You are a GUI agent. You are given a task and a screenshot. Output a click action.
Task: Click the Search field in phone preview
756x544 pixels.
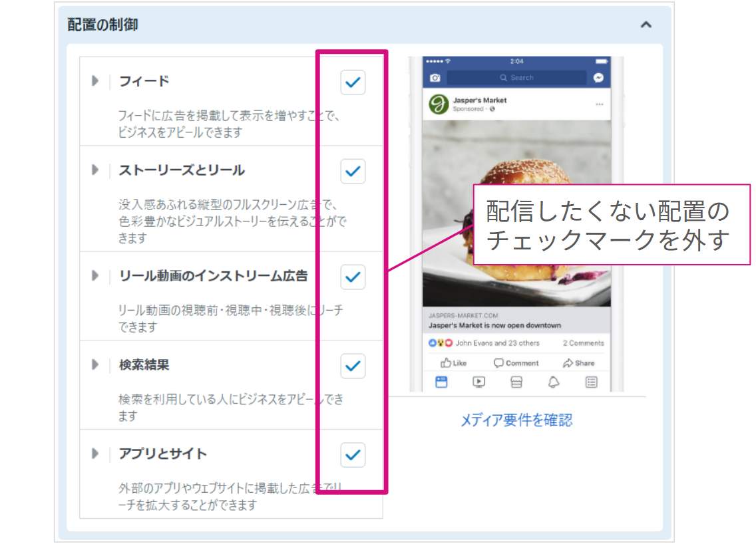click(x=516, y=78)
